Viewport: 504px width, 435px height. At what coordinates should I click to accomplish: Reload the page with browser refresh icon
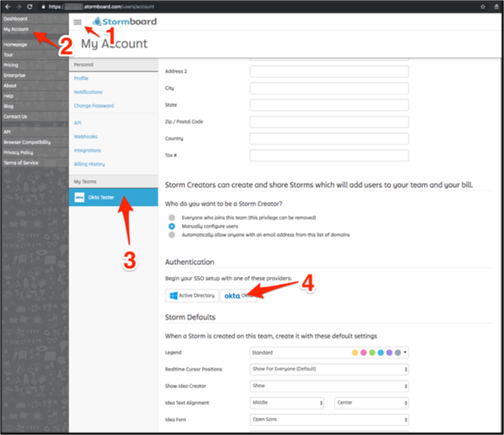coord(30,6)
